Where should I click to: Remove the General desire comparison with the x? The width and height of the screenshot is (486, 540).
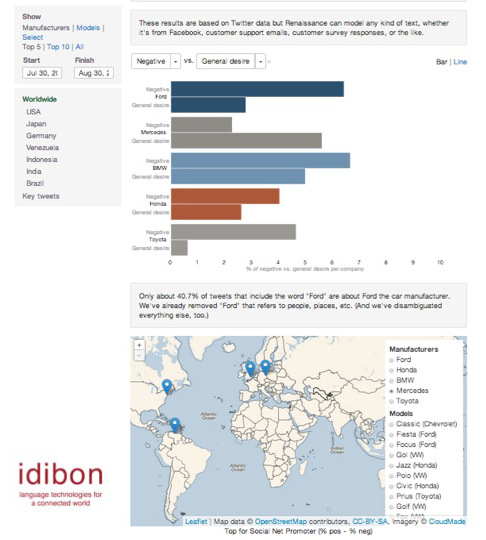(x=269, y=62)
